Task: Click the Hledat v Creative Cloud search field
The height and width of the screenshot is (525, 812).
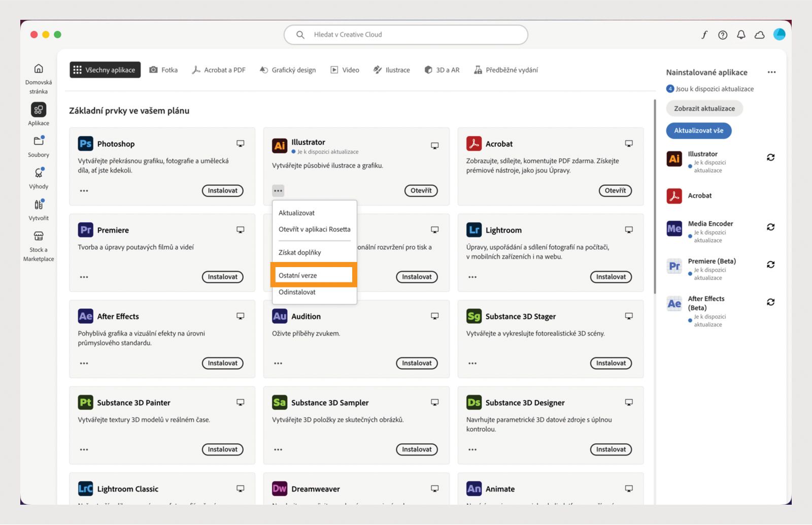Action: [x=406, y=35]
